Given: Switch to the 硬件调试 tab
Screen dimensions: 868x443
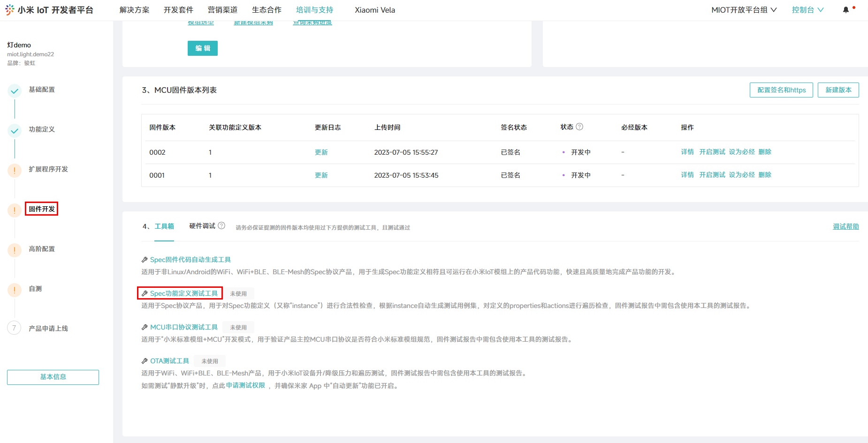Looking at the screenshot, I should tap(202, 226).
